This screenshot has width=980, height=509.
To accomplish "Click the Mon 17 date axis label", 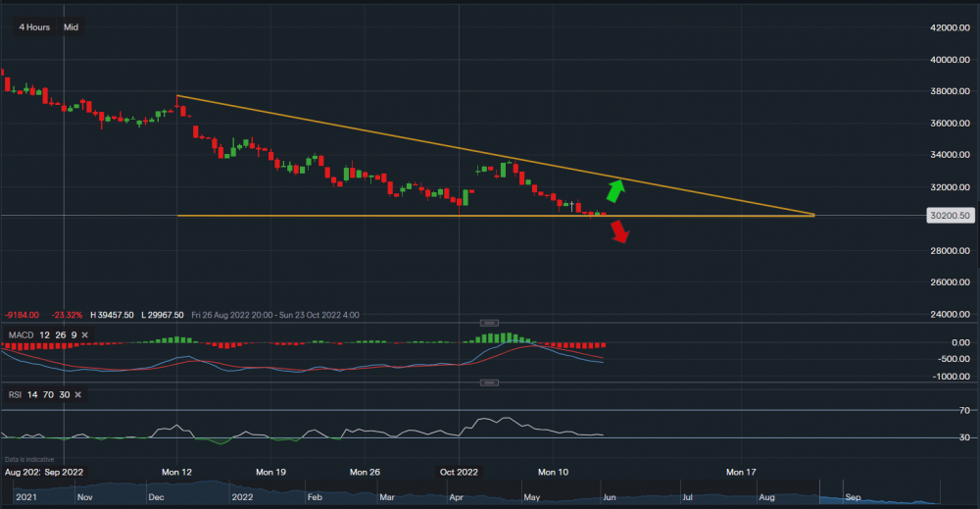I will (x=740, y=472).
